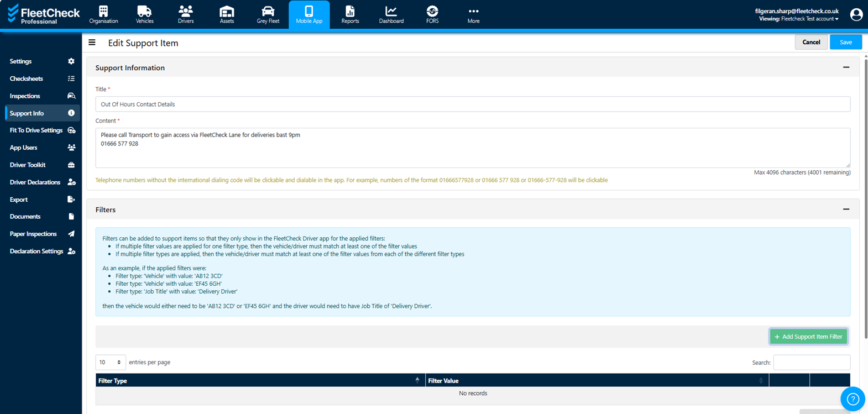Sort table by Filter Value column
868x414 pixels.
tap(597, 381)
